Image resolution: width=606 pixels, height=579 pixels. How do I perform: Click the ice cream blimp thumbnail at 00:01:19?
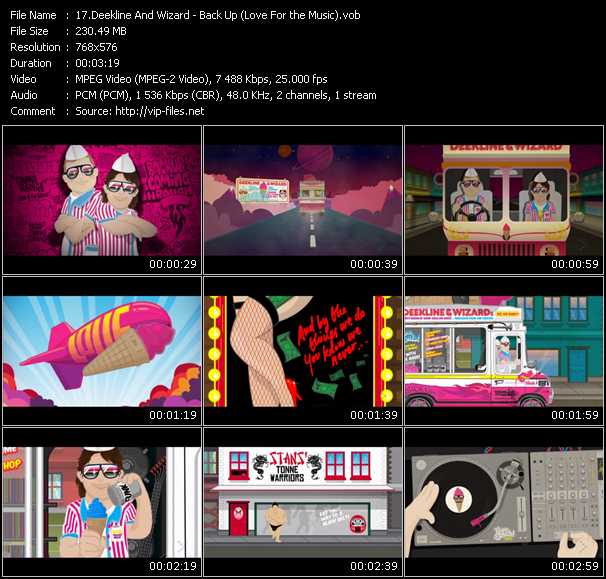coord(102,351)
